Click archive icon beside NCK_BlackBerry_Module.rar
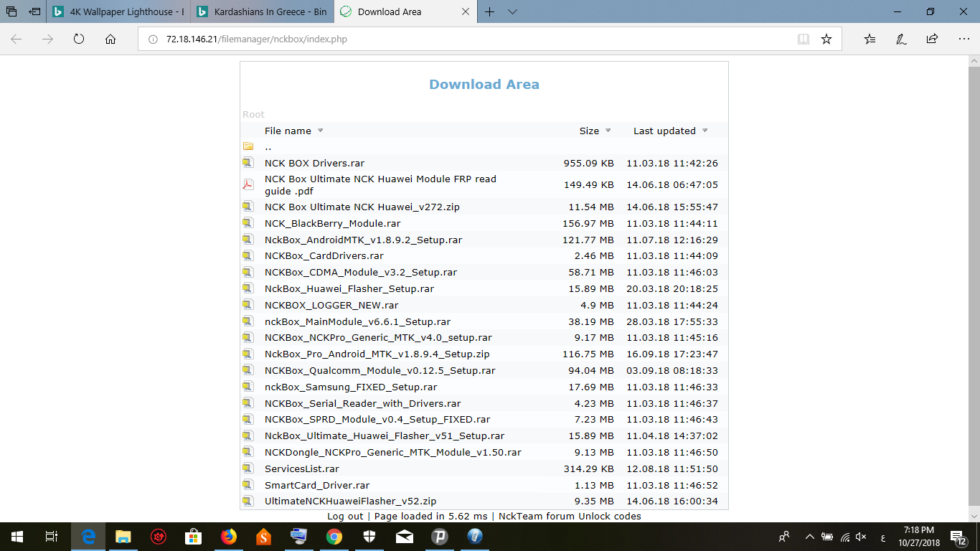980x551 pixels. (x=248, y=223)
